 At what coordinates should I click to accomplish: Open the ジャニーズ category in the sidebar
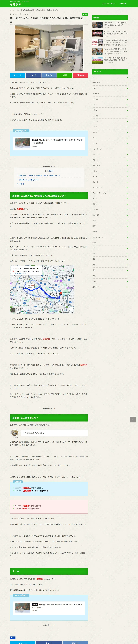(110, 154)
